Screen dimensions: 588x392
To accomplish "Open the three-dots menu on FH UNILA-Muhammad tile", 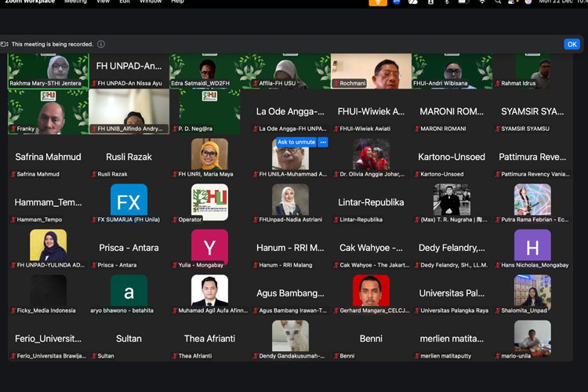I will click(323, 142).
